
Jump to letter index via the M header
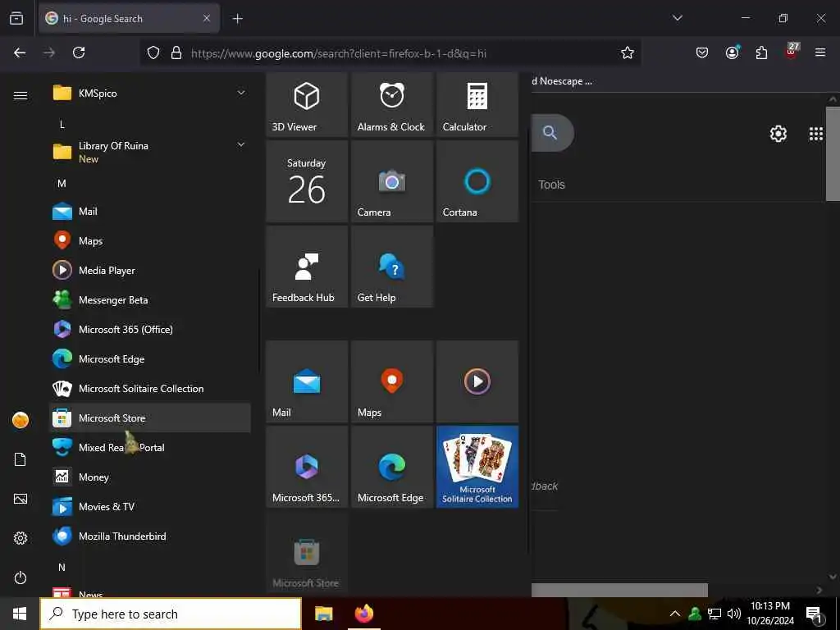(x=62, y=183)
